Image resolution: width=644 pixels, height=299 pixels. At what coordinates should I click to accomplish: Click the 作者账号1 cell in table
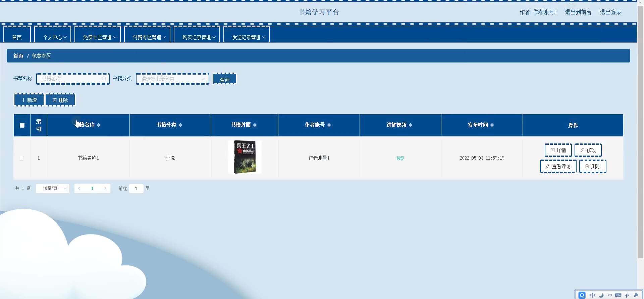(x=319, y=158)
